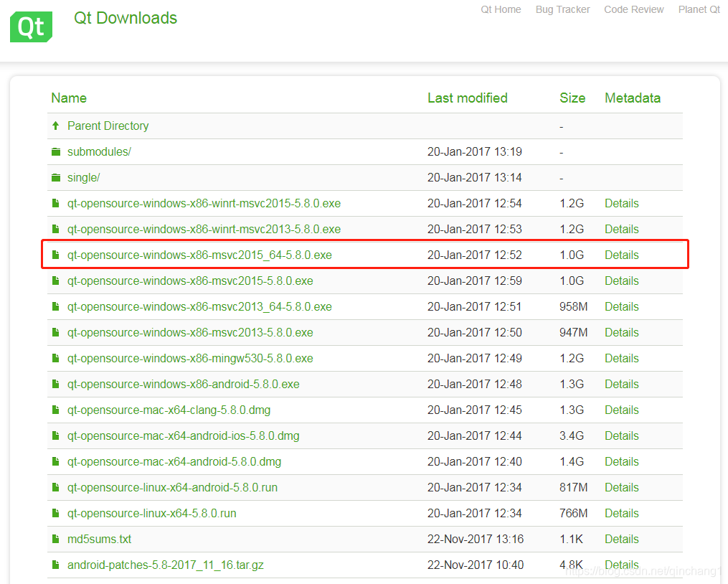Viewport: 728px width, 584px height.
Task: Download qt-opensource-windows-x86-mingw530-5.8.0.exe
Action: (x=190, y=358)
